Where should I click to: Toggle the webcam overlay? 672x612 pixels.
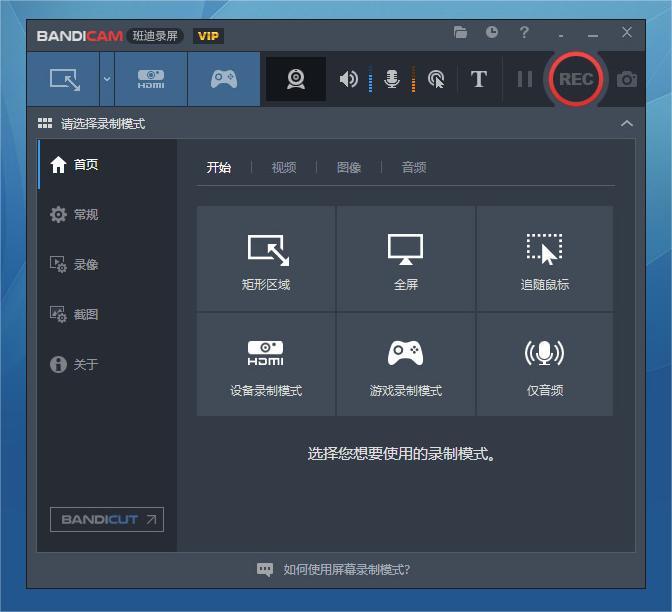click(296, 79)
